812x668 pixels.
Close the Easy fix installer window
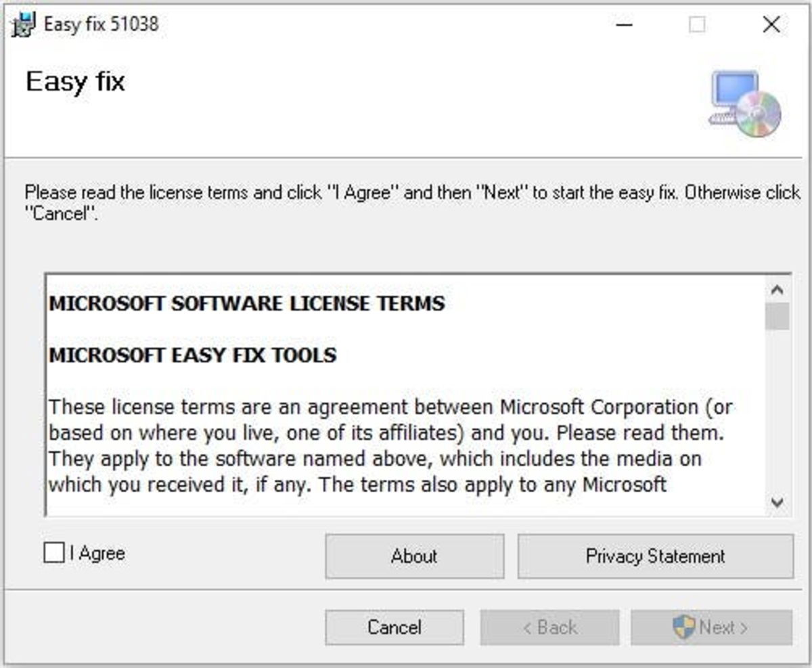[771, 24]
